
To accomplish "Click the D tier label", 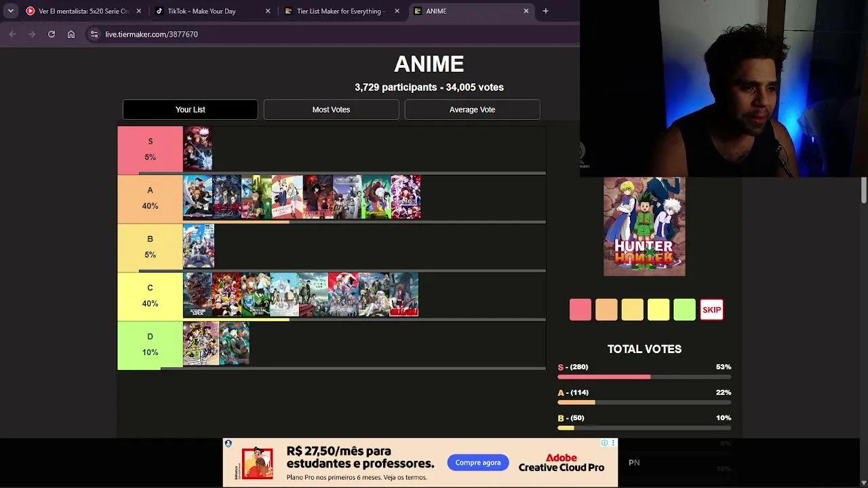I will click(x=150, y=344).
